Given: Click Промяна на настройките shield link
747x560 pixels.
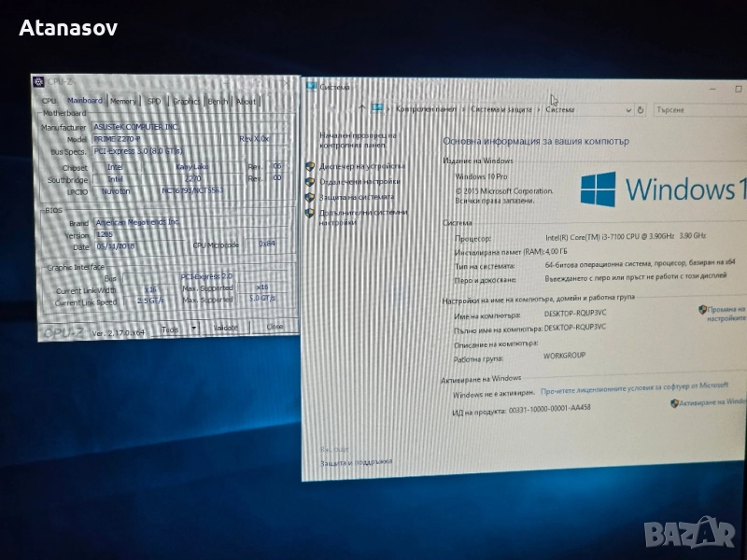Looking at the screenshot, I should (726, 313).
